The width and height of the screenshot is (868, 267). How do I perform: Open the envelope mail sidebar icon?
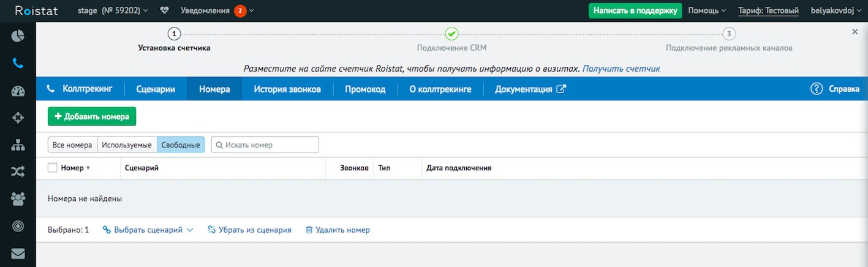18,253
